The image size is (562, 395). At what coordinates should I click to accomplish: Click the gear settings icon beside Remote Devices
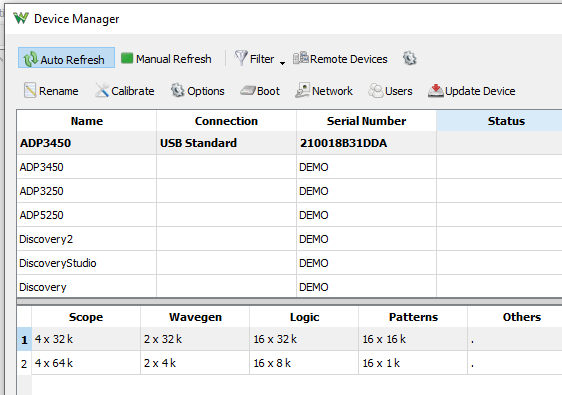[x=409, y=58]
